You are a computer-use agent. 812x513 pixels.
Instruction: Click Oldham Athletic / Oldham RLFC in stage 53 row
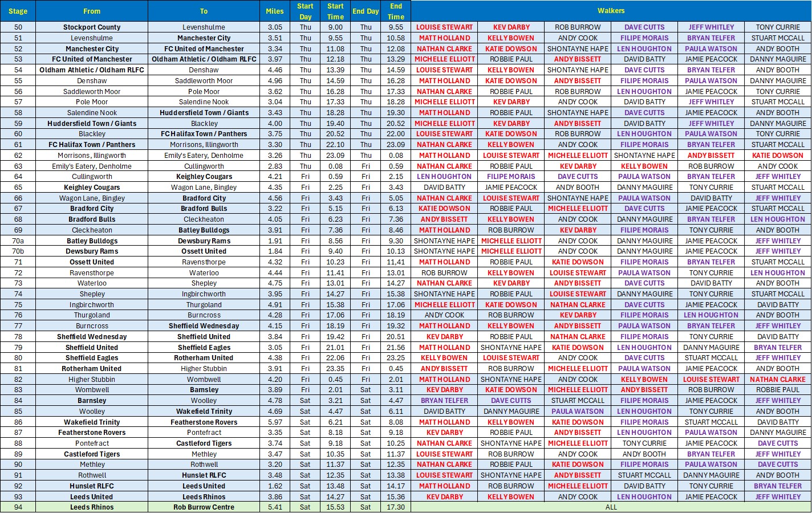point(204,59)
